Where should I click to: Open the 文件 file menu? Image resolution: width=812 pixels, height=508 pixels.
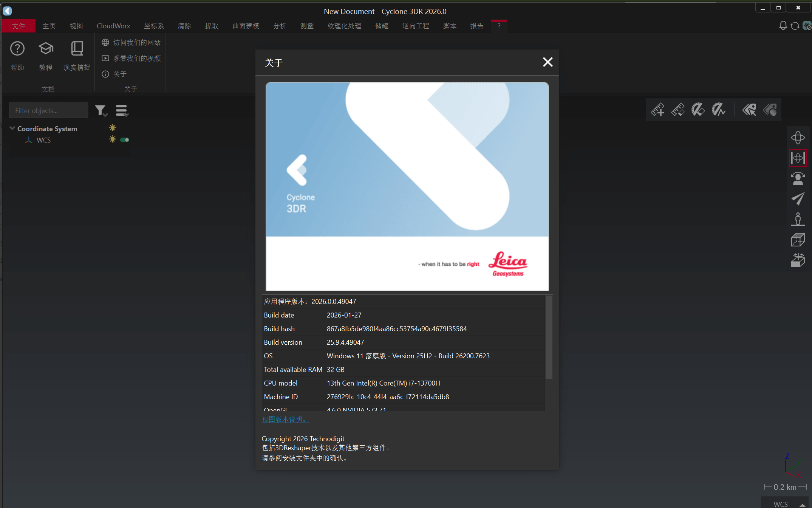click(18, 26)
